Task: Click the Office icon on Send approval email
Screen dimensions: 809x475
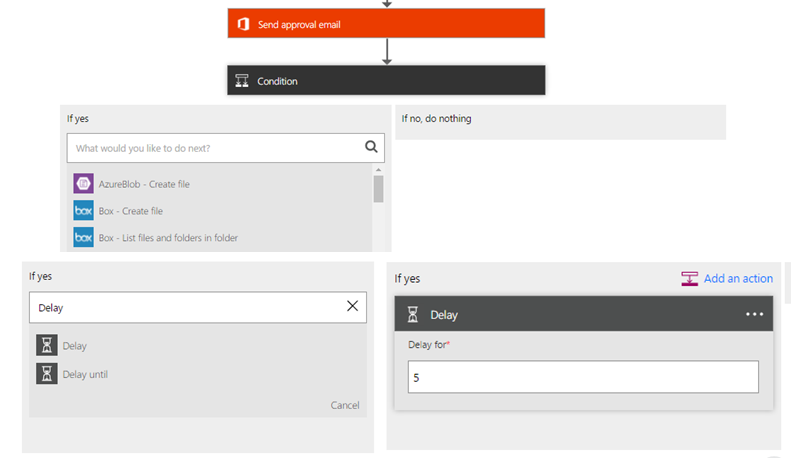Action: pyautogui.click(x=241, y=24)
